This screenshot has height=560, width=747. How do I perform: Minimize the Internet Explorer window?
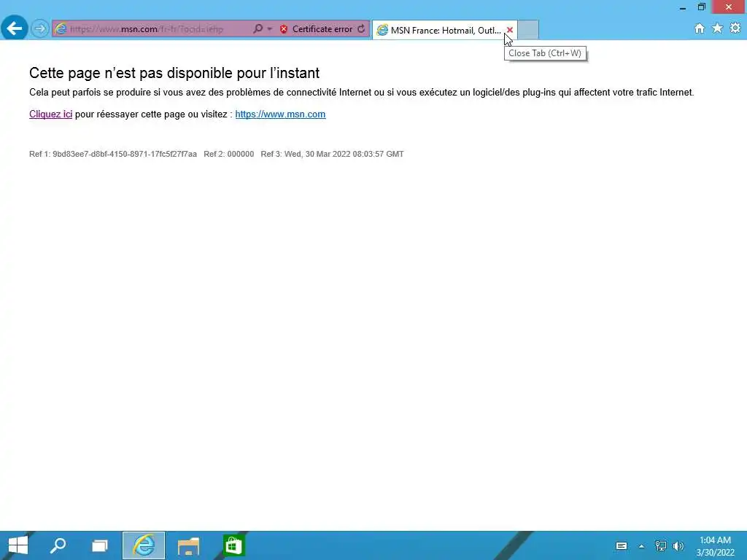[683, 7]
